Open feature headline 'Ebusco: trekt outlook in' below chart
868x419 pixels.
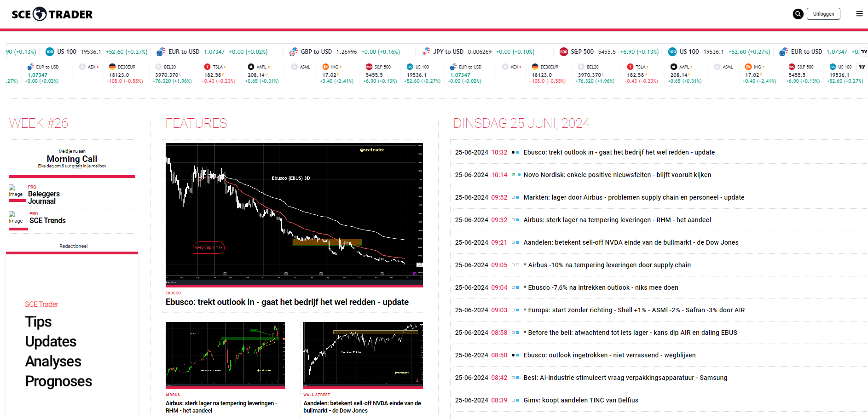[x=287, y=302]
